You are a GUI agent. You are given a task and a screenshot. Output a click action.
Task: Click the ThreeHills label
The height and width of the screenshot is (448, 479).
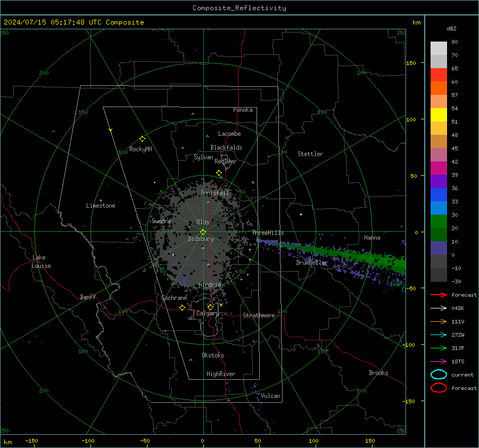[268, 233]
